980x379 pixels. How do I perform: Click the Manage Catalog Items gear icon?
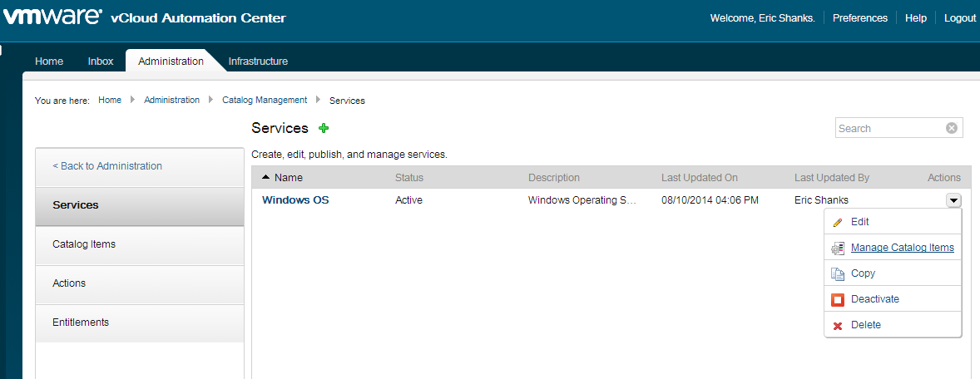838,248
